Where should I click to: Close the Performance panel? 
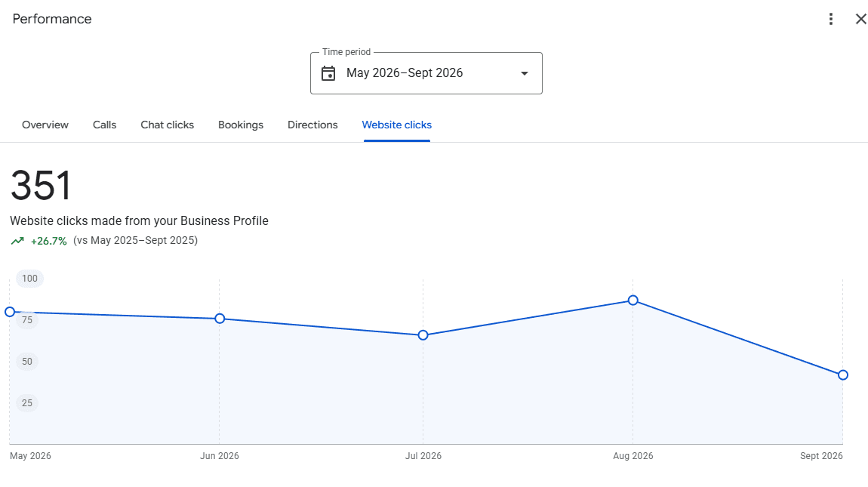pos(860,19)
